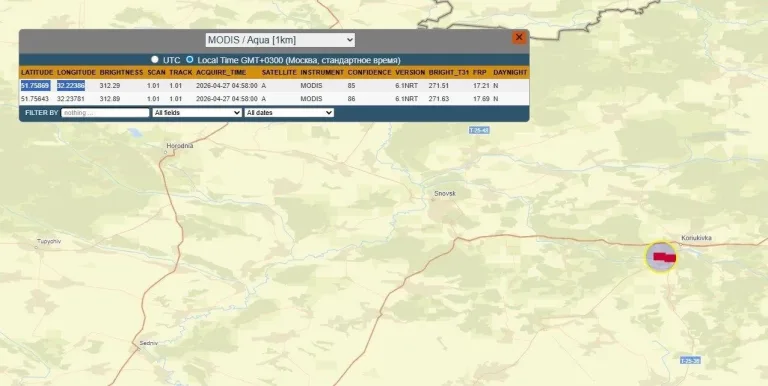Open the MODIS / Aqua [1km] dropdown
Viewport: 768px width, 386px height.
coord(280,40)
